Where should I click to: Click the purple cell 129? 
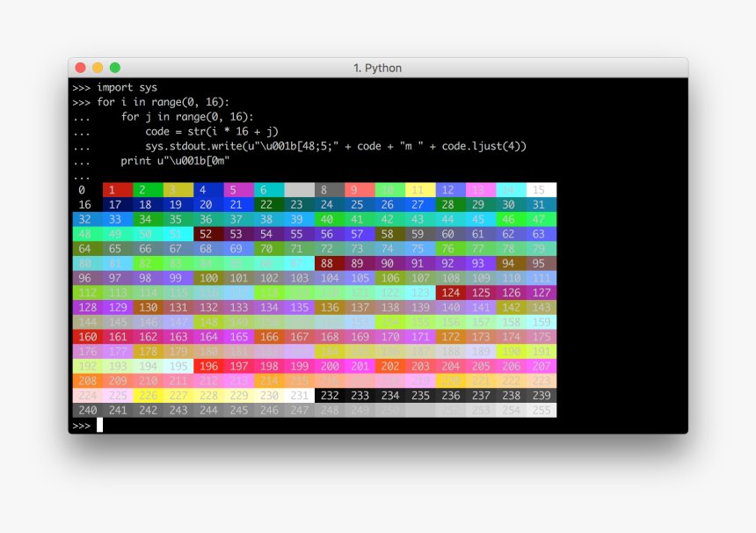pos(118,307)
